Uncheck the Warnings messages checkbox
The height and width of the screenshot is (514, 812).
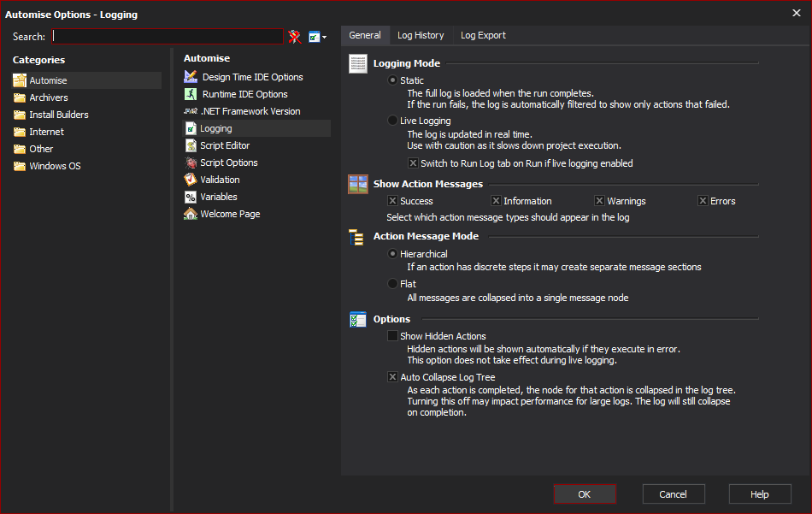[599, 200]
